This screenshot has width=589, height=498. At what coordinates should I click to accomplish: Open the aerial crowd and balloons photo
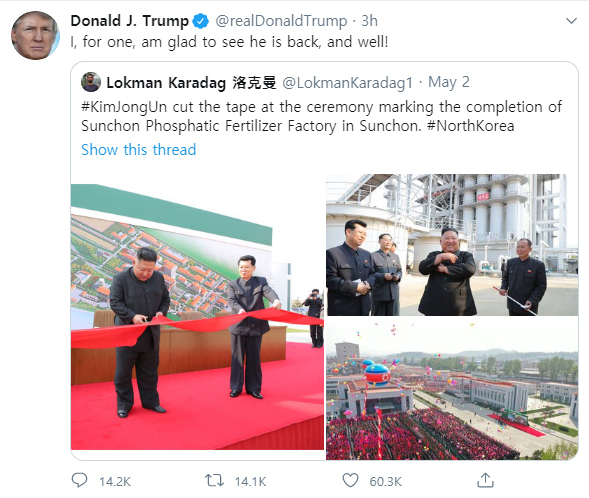tap(452, 388)
